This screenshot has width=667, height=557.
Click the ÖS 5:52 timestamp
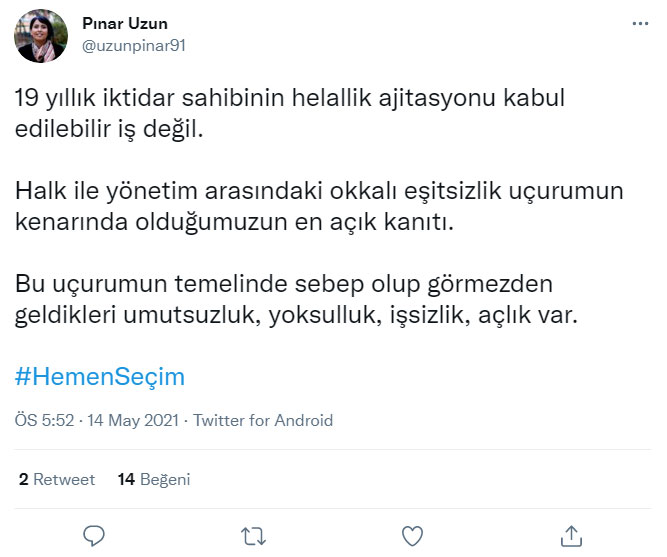coord(44,421)
